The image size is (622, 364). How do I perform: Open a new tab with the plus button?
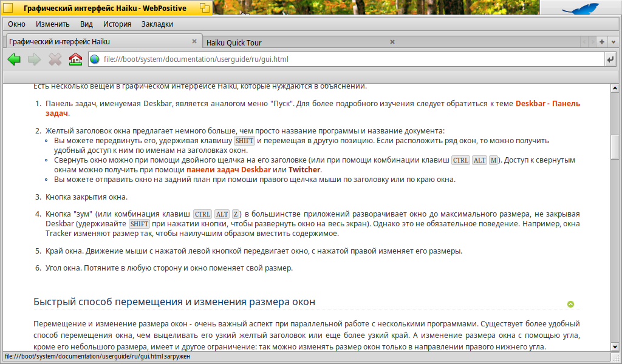coord(601,42)
